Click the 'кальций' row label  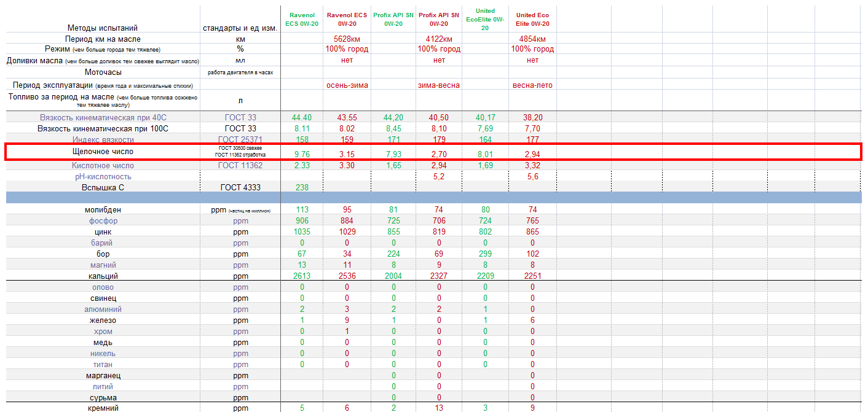103,276
